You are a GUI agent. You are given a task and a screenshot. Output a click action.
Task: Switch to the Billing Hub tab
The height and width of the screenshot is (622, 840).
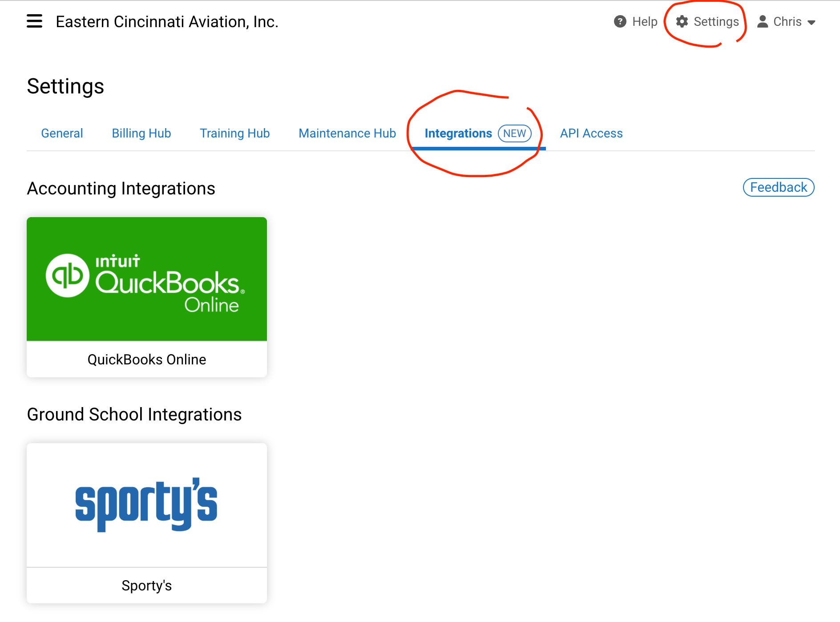pyautogui.click(x=141, y=133)
